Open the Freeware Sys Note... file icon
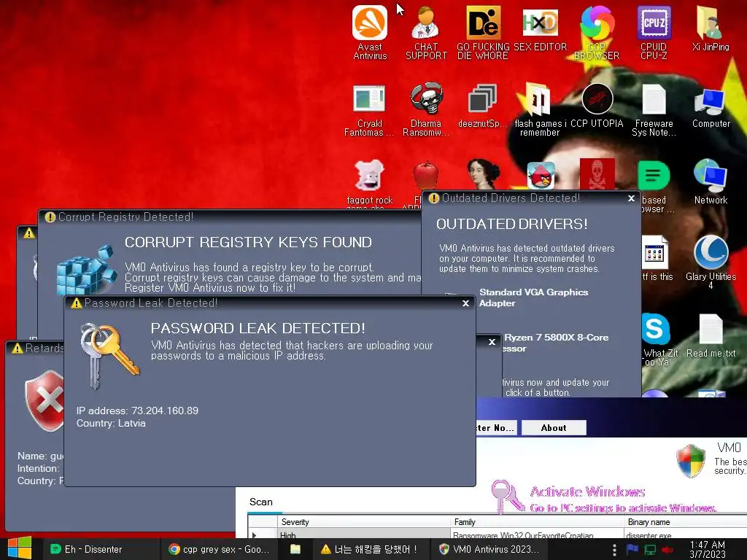The image size is (747, 560). 654,111
